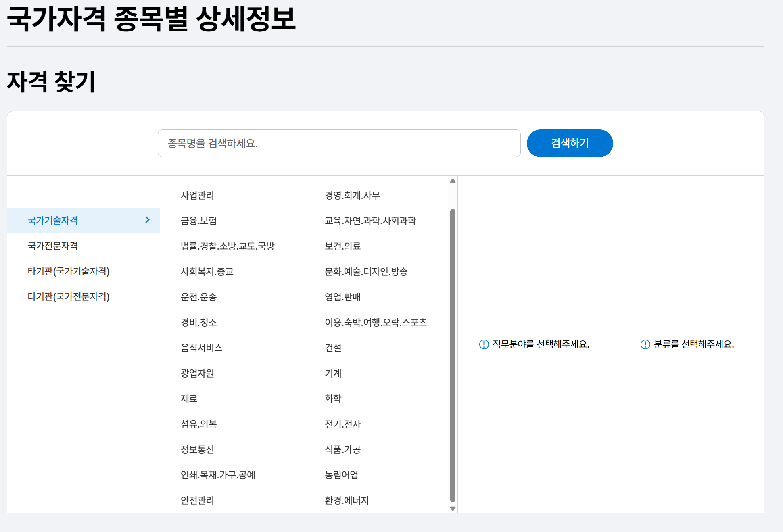783x532 pixels.
Task: Choose 안전관리 from the list
Action: (x=197, y=500)
